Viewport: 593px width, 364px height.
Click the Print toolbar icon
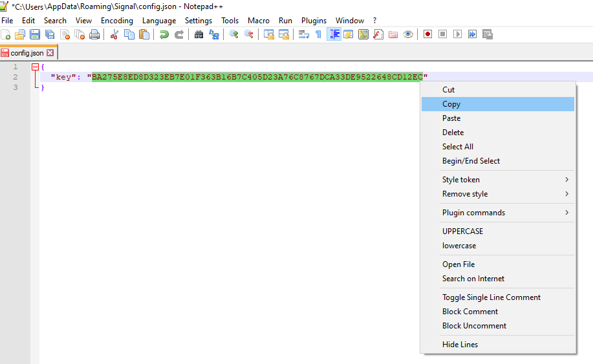click(x=94, y=34)
